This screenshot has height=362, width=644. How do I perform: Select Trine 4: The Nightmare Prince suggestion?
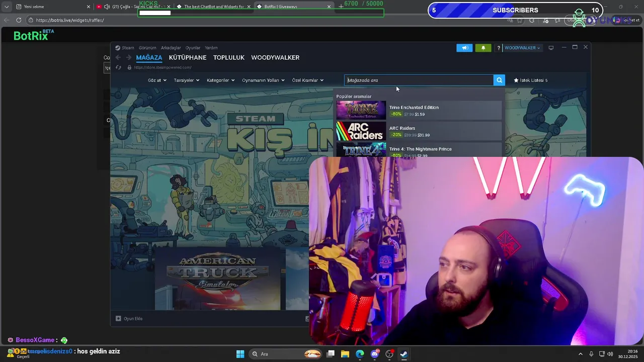(419, 150)
